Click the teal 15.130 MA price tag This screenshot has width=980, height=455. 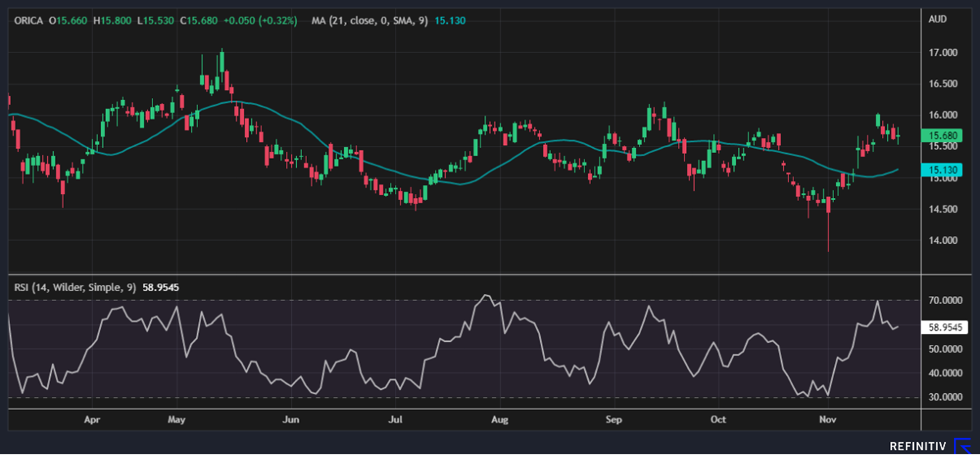pyautogui.click(x=942, y=170)
